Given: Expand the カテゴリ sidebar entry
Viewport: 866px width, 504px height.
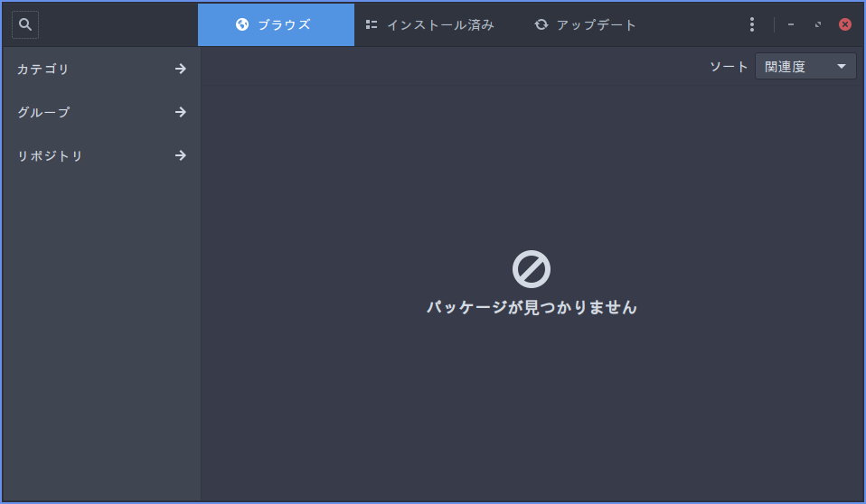Looking at the screenshot, I should [101, 69].
